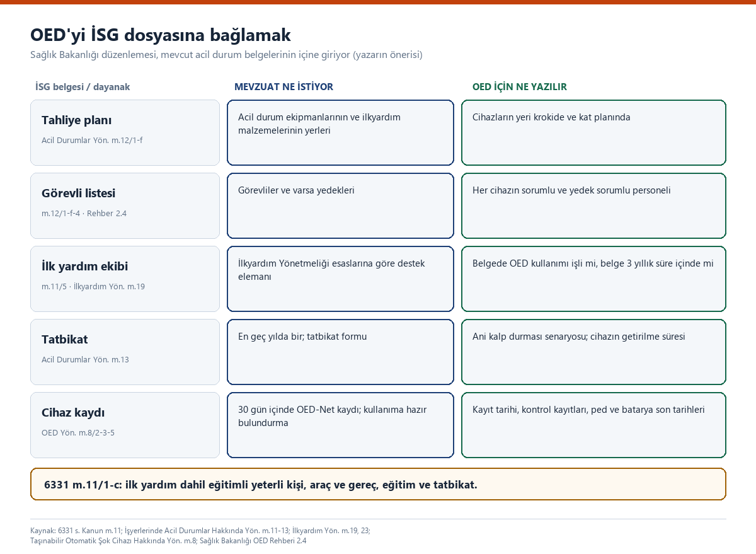This screenshot has height=554, width=756.
Task: Click text starting "Belgede OED kullanımı işli mi"
Action: [x=593, y=263]
